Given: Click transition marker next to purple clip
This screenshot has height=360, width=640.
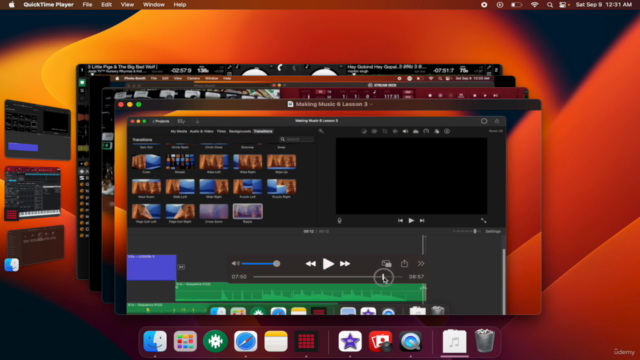Looking at the screenshot, I should [181, 267].
